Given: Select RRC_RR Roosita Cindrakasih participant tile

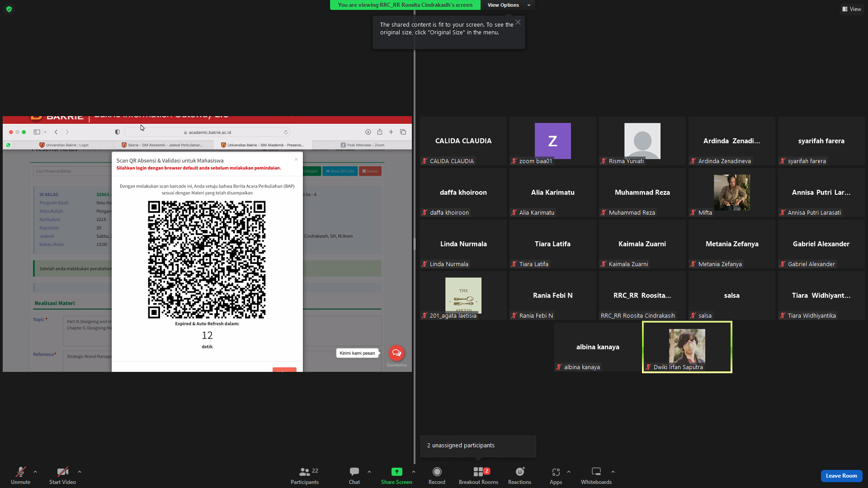Looking at the screenshot, I should click(642, 296).
